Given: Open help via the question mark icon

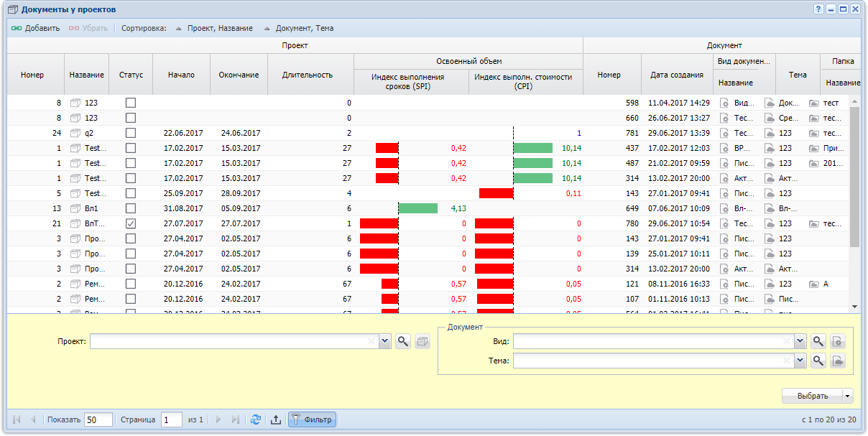Looking at the screenshot, I should 818,9.
